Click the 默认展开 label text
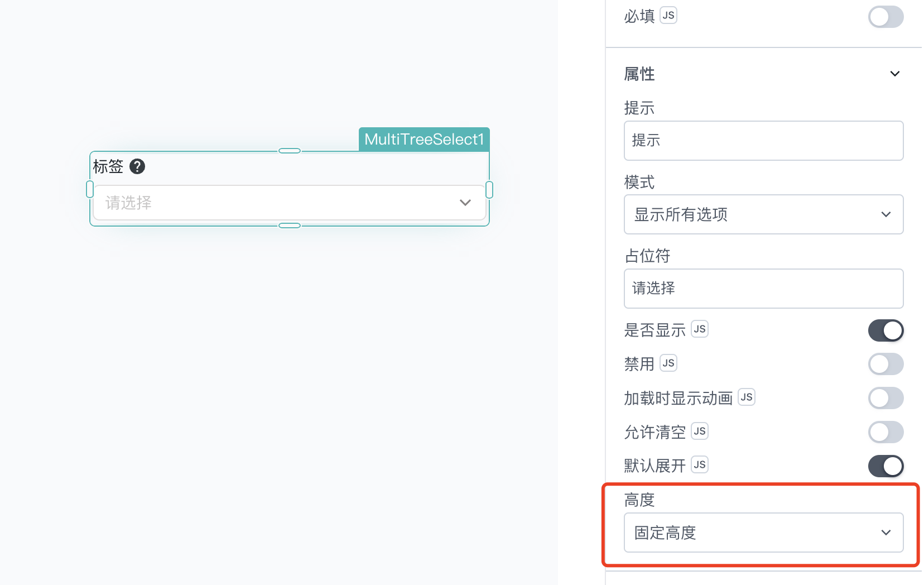The height and width of the screenshot is (585, 924). (x=655, y=466)
